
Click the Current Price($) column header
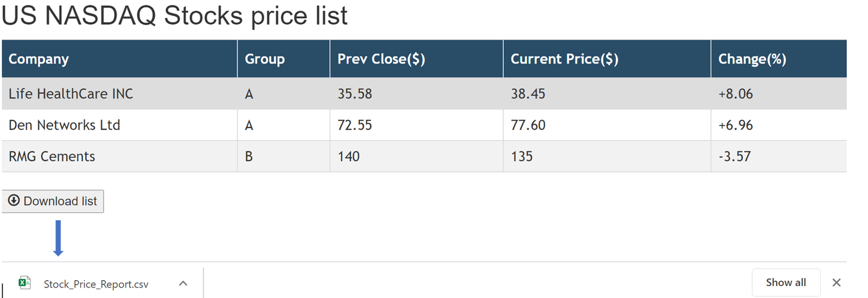[564, 59]
